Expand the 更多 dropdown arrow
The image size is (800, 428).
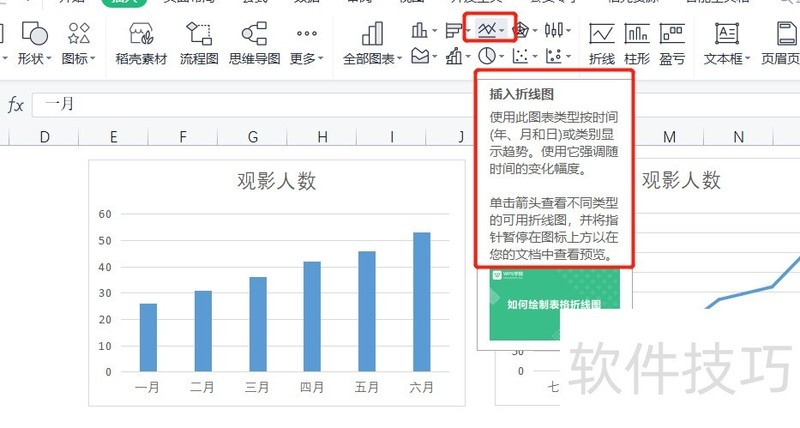pyautogui.click(x=320, y=59)
